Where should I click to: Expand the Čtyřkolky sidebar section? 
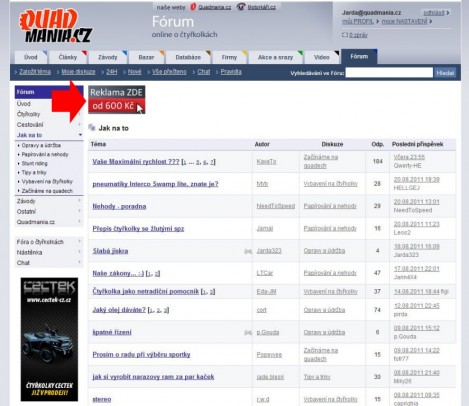(x=80, y=114)
